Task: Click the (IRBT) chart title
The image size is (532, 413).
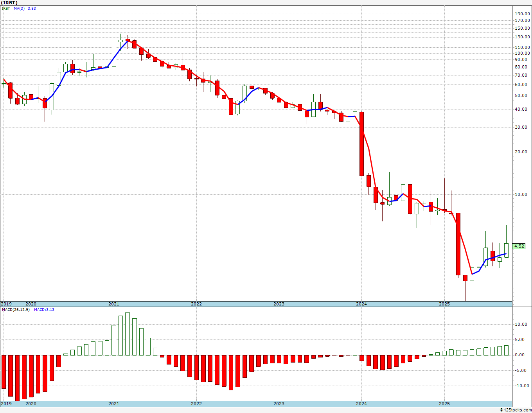Action: (x=9, y=3)
